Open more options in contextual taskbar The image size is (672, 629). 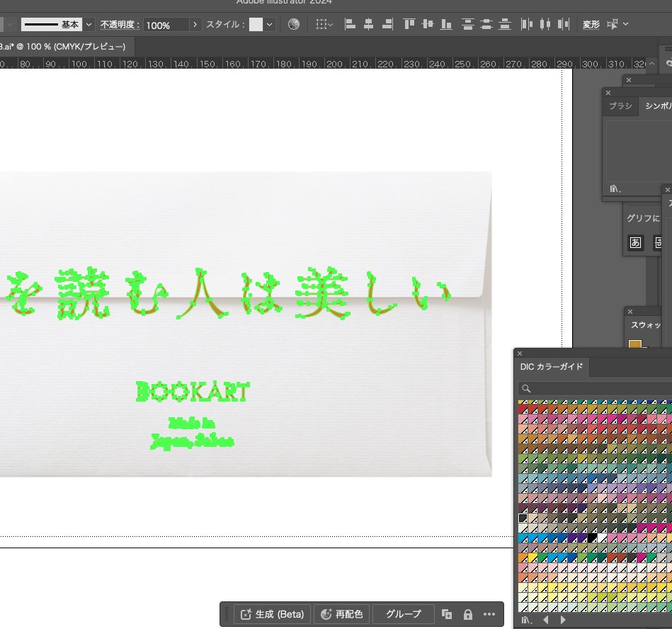coord(489,614)
